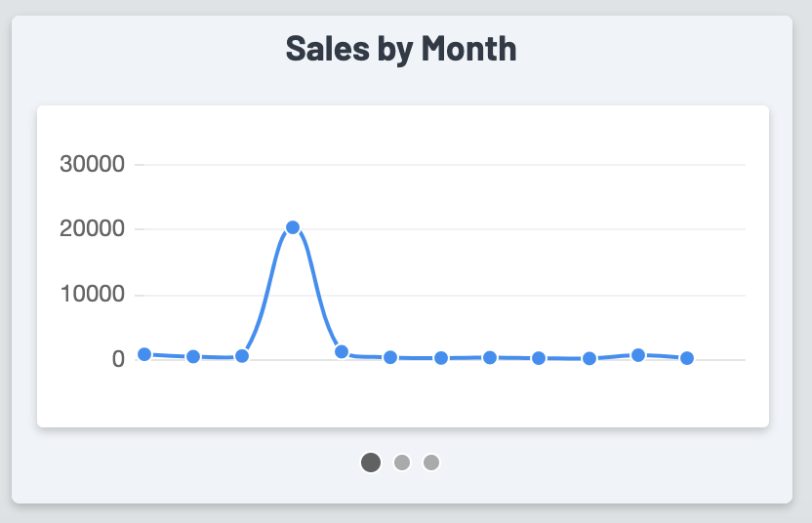Click the peak data point near 20000
Screen dimensions: 812x523
coord(293,227)
